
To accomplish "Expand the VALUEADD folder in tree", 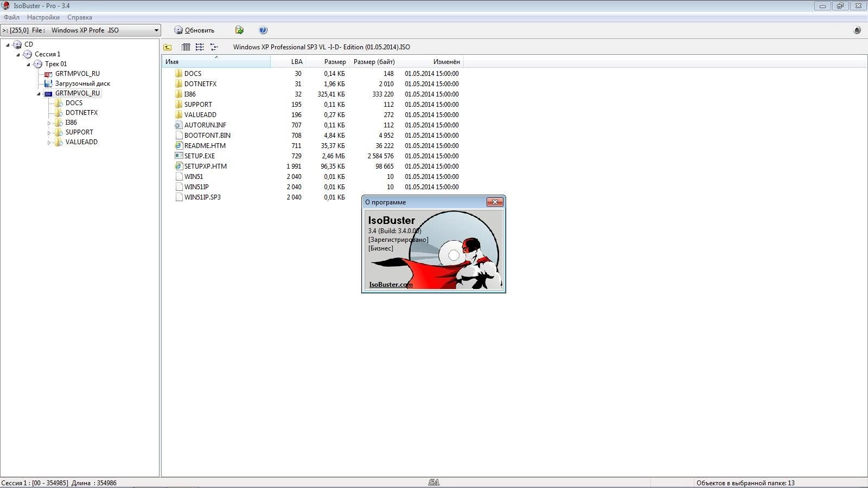I will coord(49,143).
